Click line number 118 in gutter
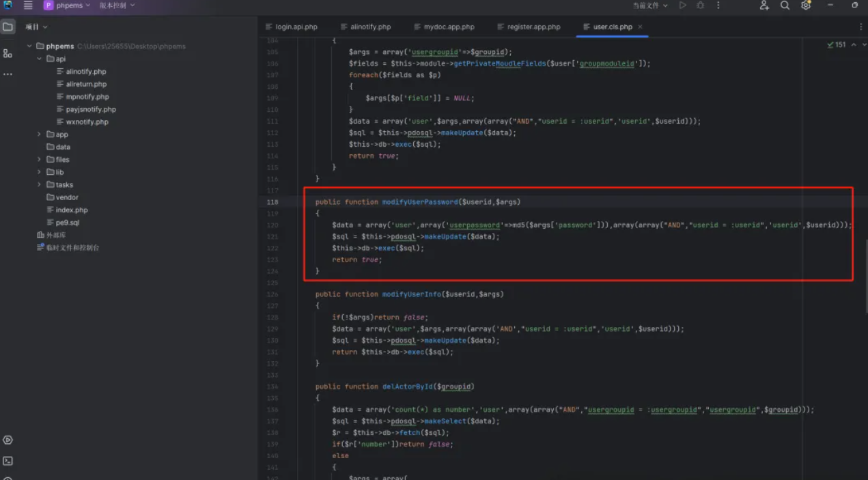The height and width of the screenshot is (480, 868). coord(272,202)
